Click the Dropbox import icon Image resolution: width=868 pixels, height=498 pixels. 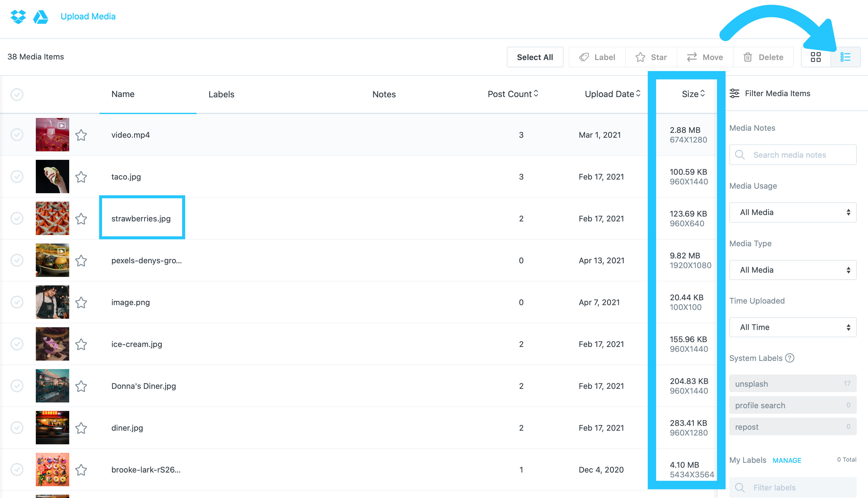click(x=18, y=16)
